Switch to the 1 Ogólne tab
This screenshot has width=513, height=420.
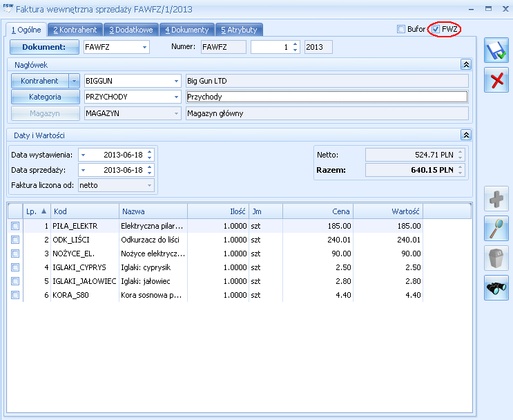tap(26, 30)
